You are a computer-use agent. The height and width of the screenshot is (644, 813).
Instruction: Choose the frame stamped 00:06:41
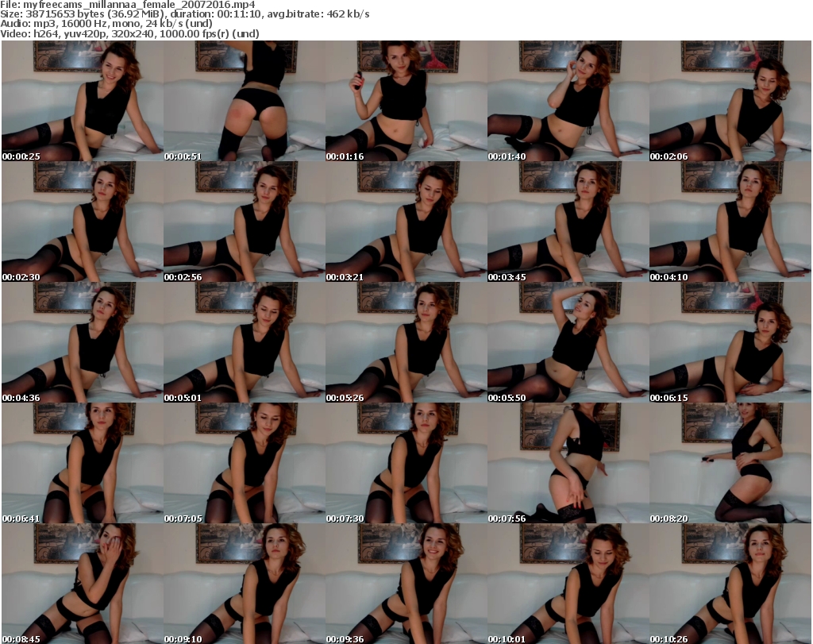tap(83, 463)
